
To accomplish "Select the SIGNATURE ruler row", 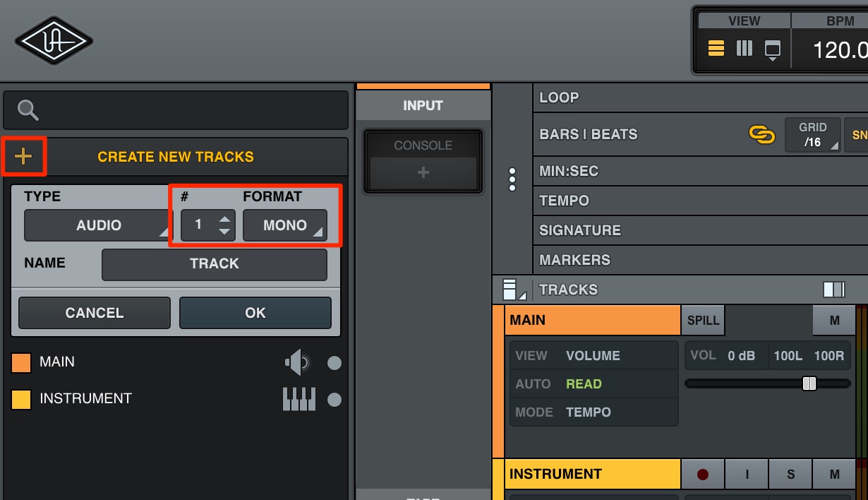I will tap(700, 230).
